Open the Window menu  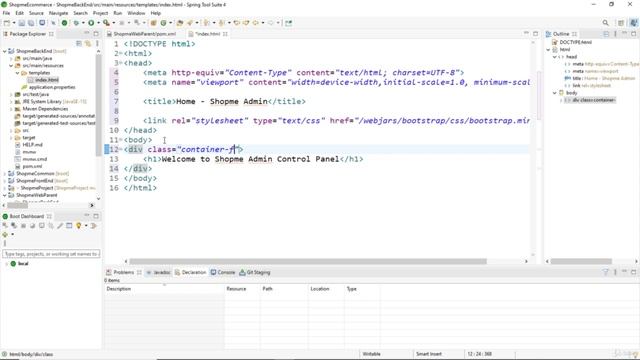pos(136,13)
